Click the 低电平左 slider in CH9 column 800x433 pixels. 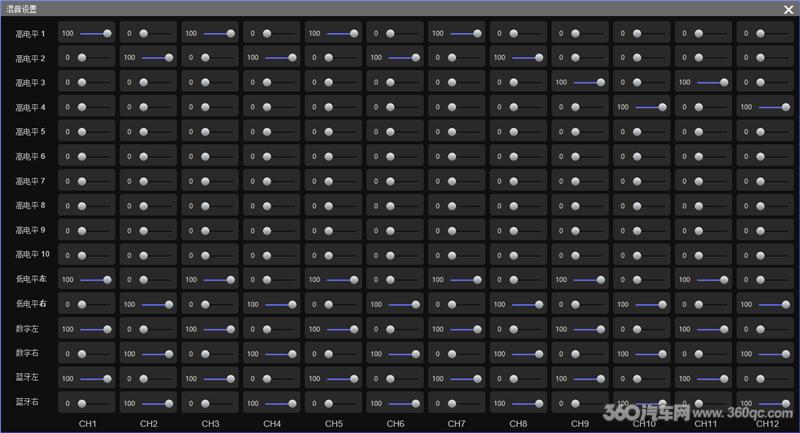(x=590, y=279)
